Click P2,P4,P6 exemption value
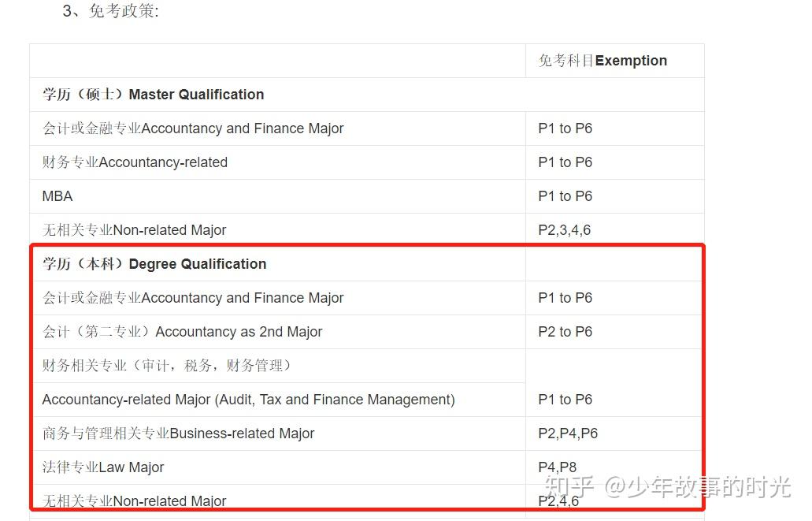 tap(568, 433)
